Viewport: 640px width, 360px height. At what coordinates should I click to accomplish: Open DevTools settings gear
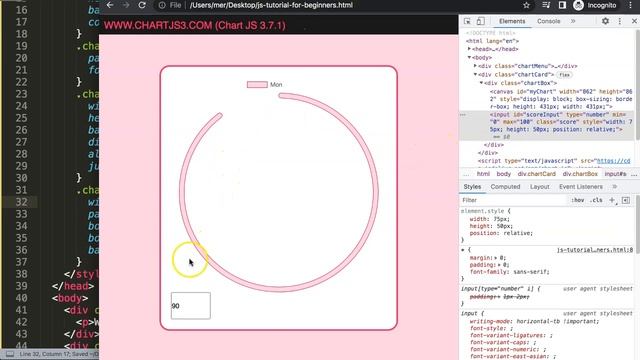(605, 21)
